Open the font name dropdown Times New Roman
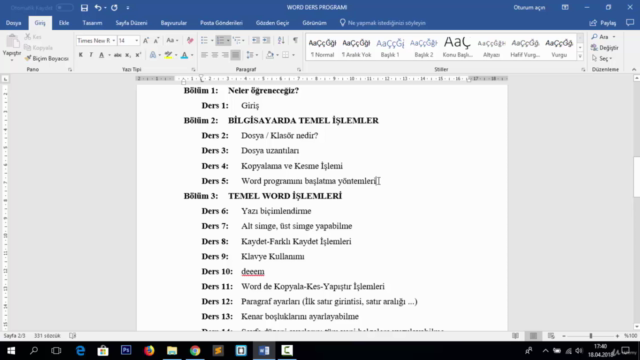640x360 pixels. 113,40
